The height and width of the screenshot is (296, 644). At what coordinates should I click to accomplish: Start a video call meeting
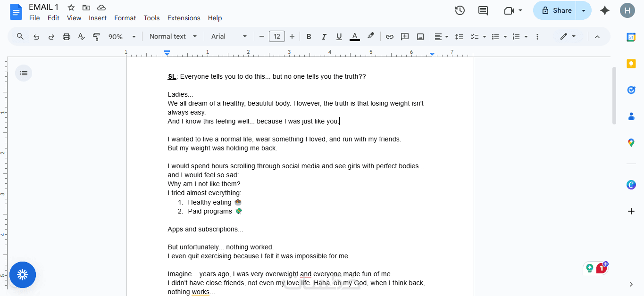coord(509,10)
